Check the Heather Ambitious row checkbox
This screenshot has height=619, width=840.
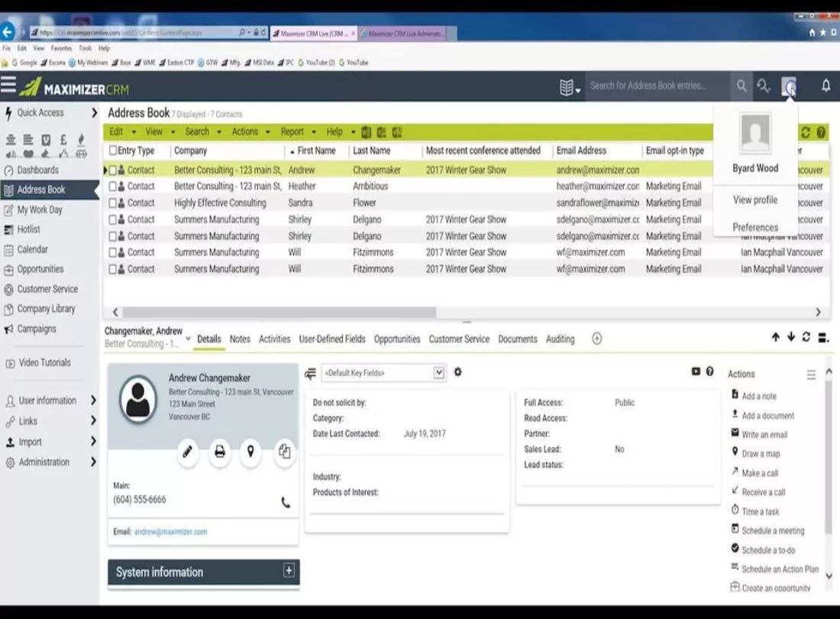(112, 186)
